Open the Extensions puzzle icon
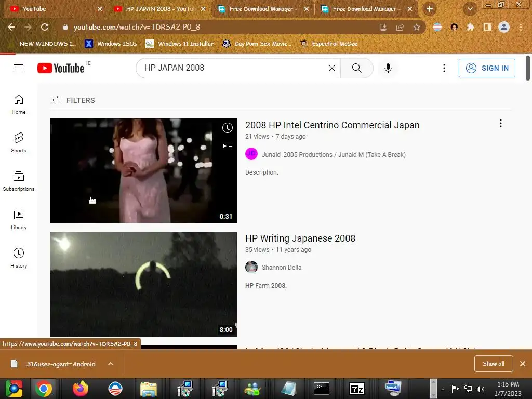Screen dimensions: 532x399 [471, 27]
